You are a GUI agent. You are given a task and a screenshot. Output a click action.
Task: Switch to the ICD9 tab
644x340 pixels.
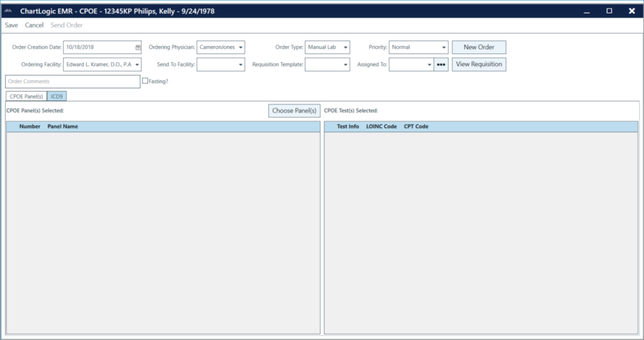[x=57, y=96]
